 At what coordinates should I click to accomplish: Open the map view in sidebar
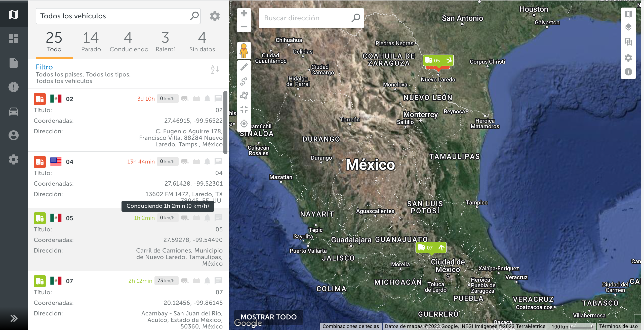tap(14, 14)
